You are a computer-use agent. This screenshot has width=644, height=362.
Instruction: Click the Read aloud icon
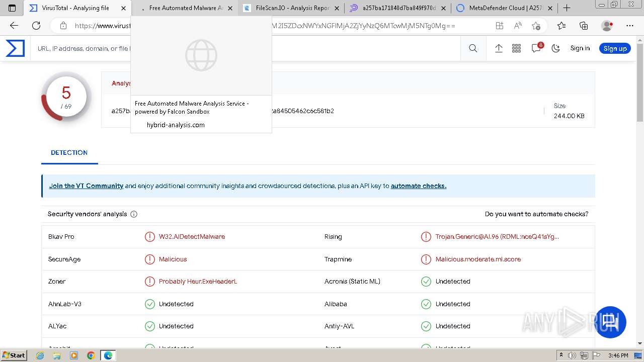point(518,26)
